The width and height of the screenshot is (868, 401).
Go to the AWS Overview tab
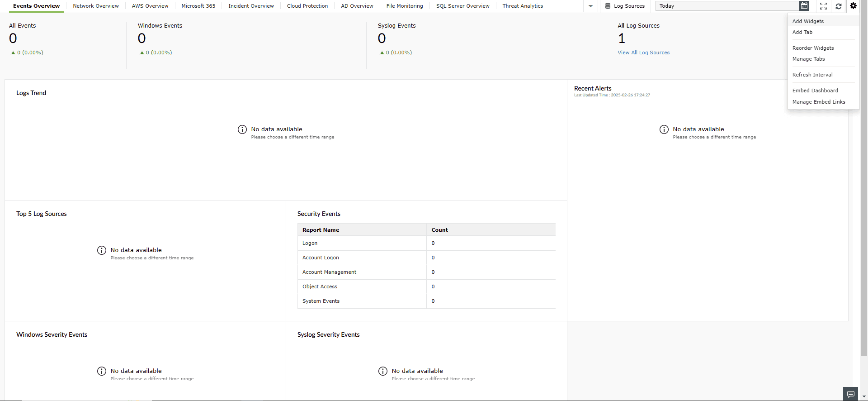click(x=150, y=6)
